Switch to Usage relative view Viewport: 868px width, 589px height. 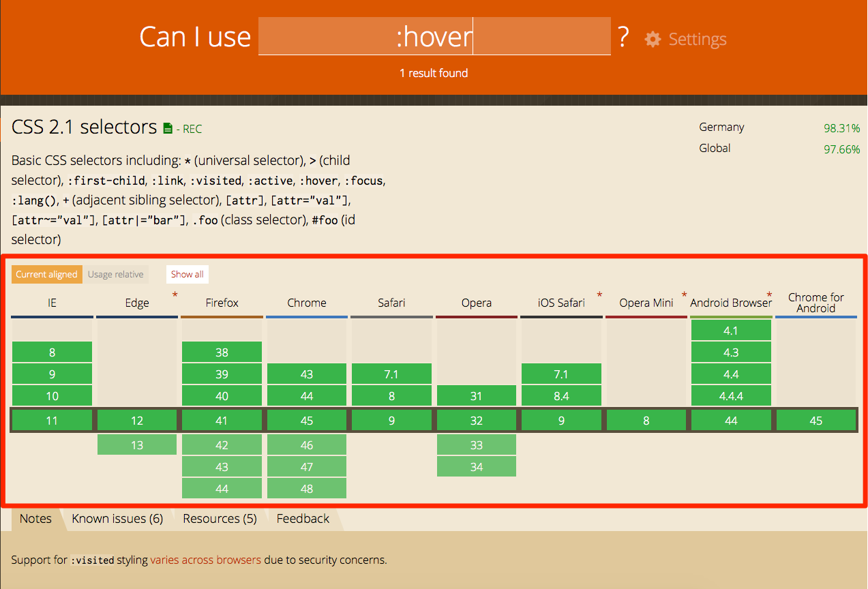116,274
